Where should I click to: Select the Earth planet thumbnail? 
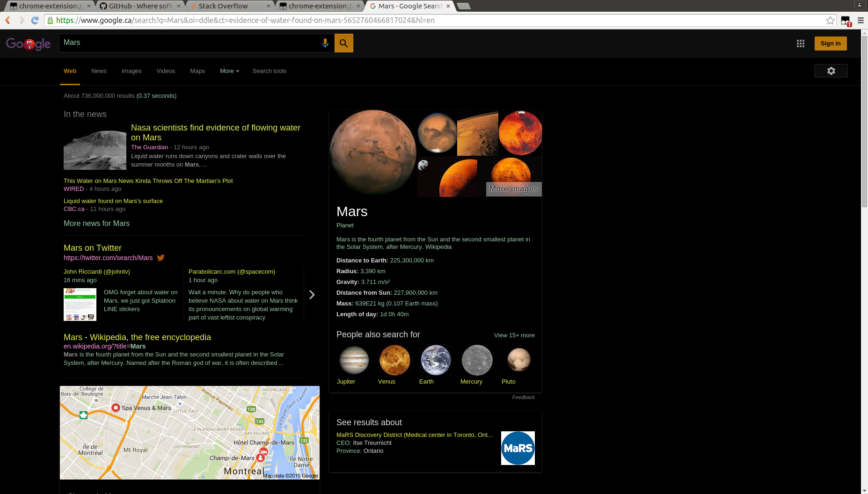[436, 360]
